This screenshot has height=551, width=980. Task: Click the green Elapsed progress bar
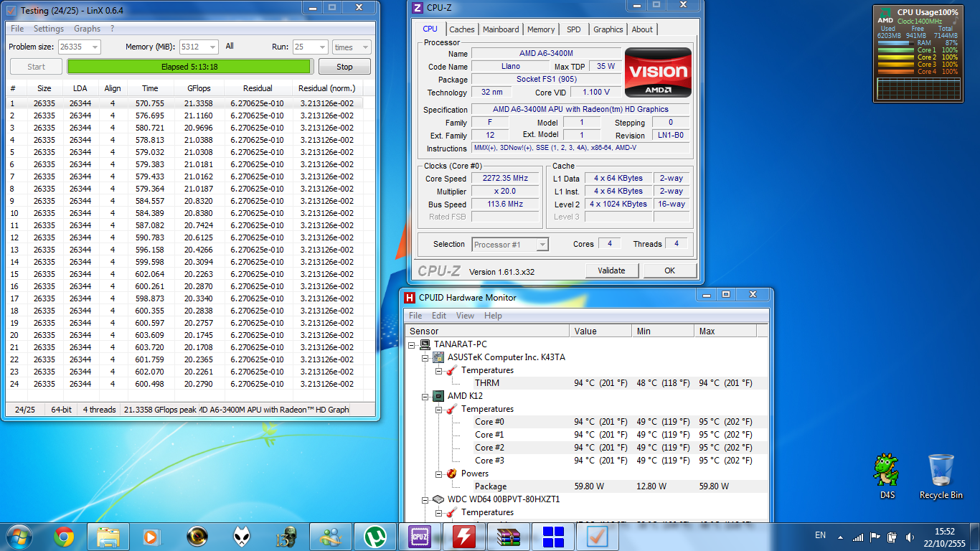click(189, 67)
